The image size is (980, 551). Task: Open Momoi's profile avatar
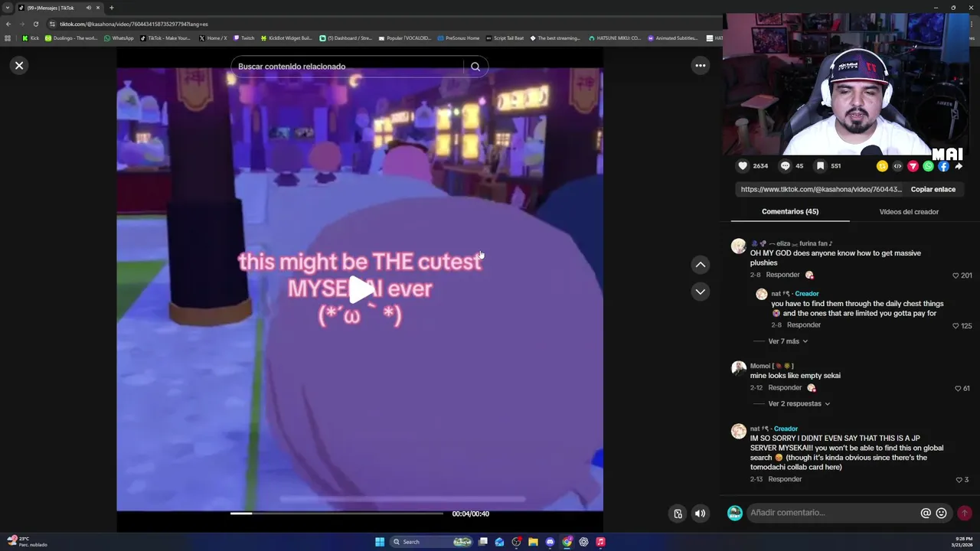[x=738, y=368]
